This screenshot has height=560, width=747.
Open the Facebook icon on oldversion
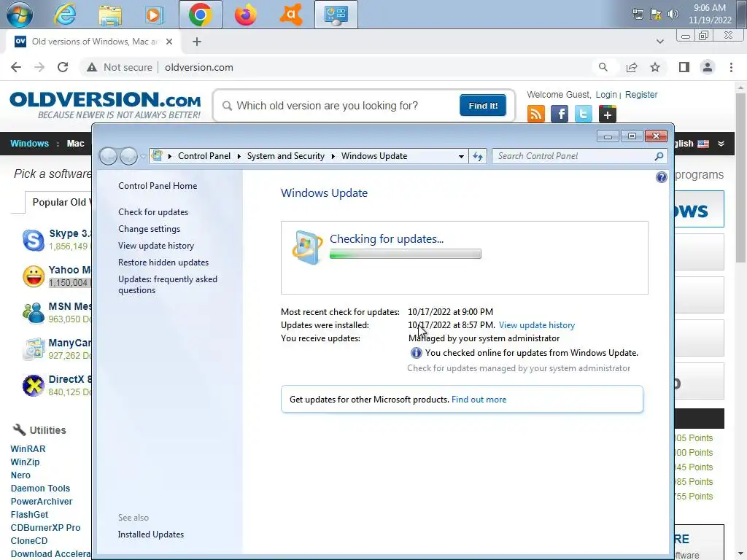(560, 114)
